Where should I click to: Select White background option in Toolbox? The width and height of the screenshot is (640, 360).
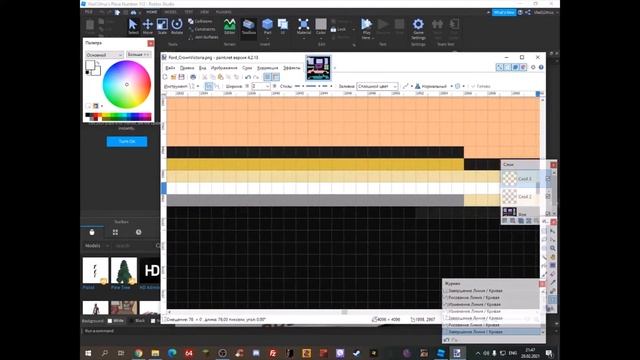[x=116, y=321]
